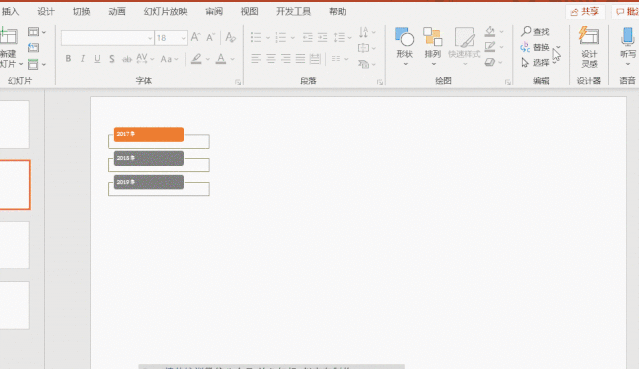Apply numbered list formatting

pyautogui.click(x=281, y=38)
